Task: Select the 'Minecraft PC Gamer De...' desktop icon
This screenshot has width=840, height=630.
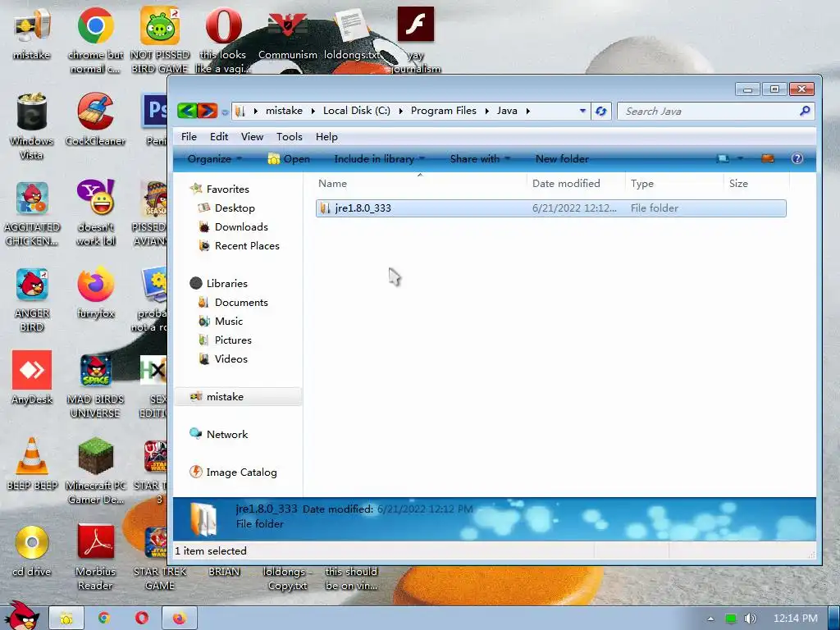Action: point(95,470)
